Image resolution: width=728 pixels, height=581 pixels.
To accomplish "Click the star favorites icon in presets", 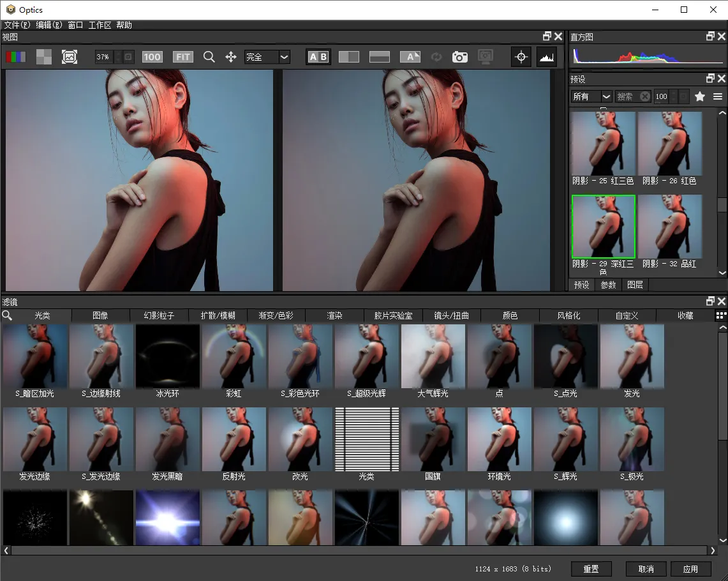I will [700, 96].
